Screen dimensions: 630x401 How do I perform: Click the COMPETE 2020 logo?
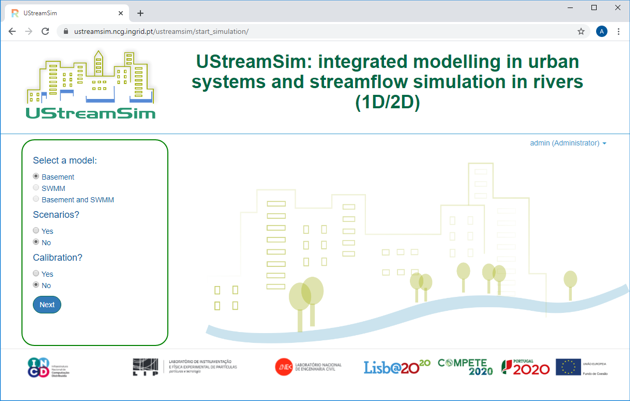pyautogui.click(x=465, y=367)
